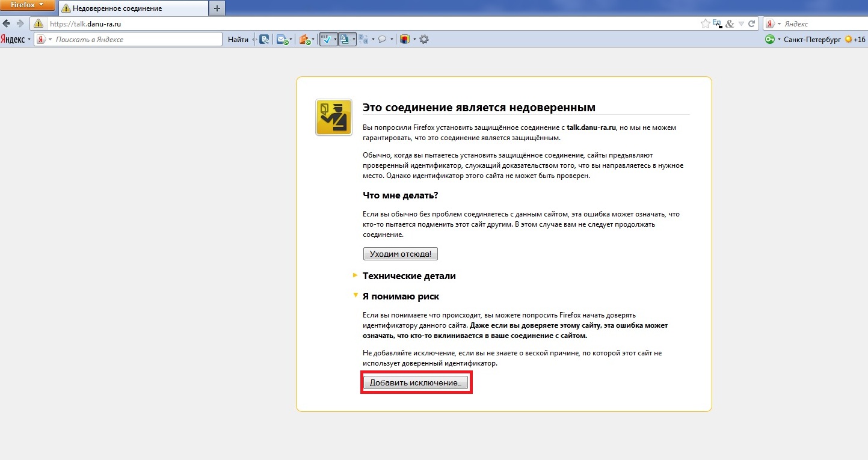Open a new tab with plus button
Image resolution: width=868 pixels, height=460 pixels.
[218, 8]
